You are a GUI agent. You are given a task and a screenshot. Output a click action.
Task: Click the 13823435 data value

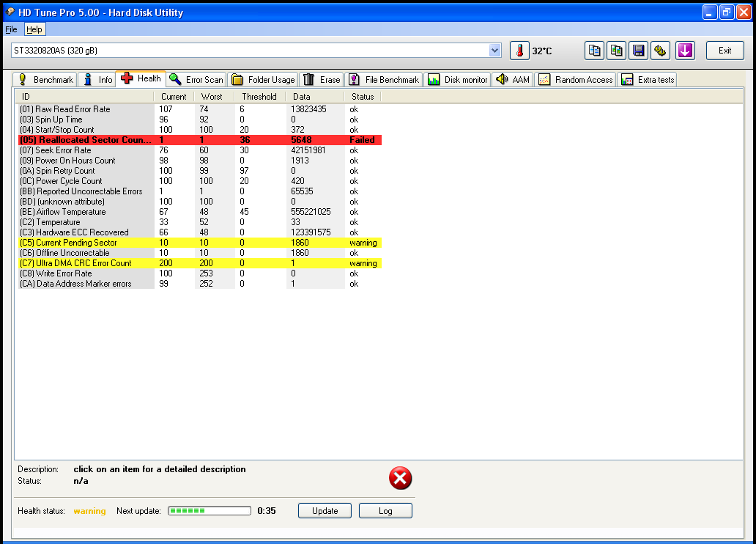click(x=308, y=109)
